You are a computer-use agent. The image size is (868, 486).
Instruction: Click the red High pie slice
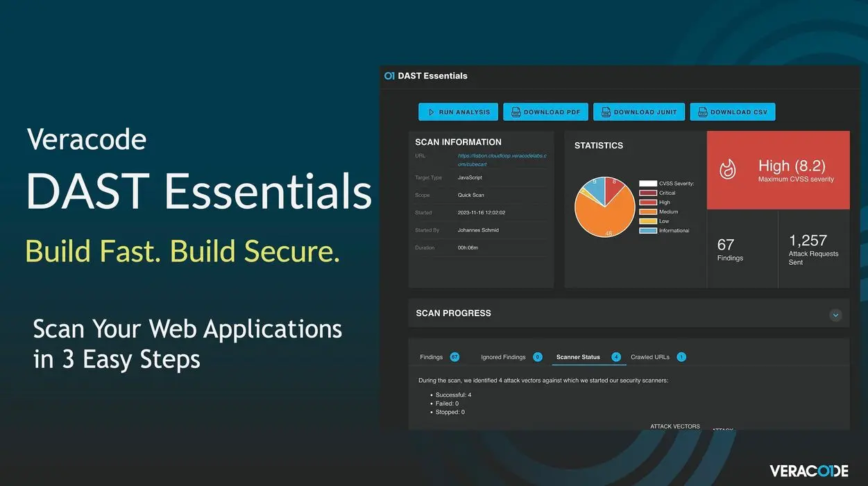[x=613, y=187]
